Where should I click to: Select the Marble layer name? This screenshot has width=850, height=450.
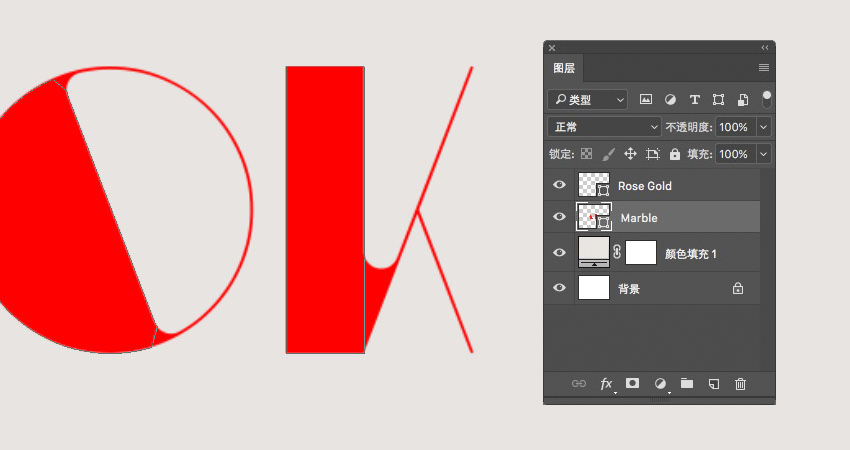click(x=639, y=218)
